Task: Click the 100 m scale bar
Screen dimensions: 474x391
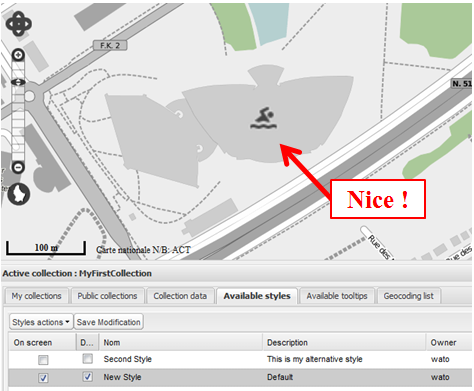Action: click(46, 248)
